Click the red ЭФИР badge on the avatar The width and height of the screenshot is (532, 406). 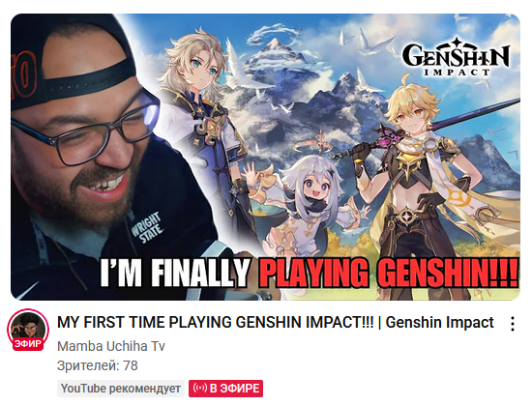28,344
